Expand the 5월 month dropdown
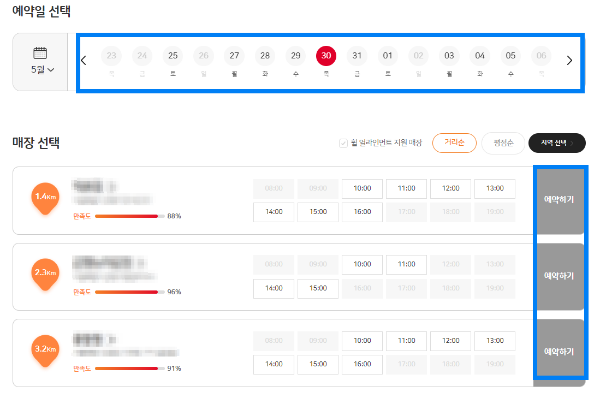The width and height of the screenshot is (600, 393). [42, 70]
